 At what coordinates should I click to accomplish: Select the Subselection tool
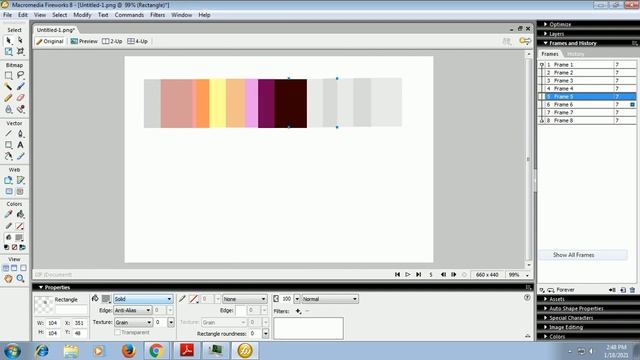(20, 40)
